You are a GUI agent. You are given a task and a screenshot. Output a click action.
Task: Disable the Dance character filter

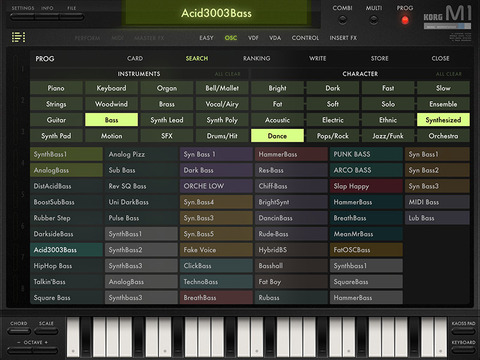tap(277, 136)
